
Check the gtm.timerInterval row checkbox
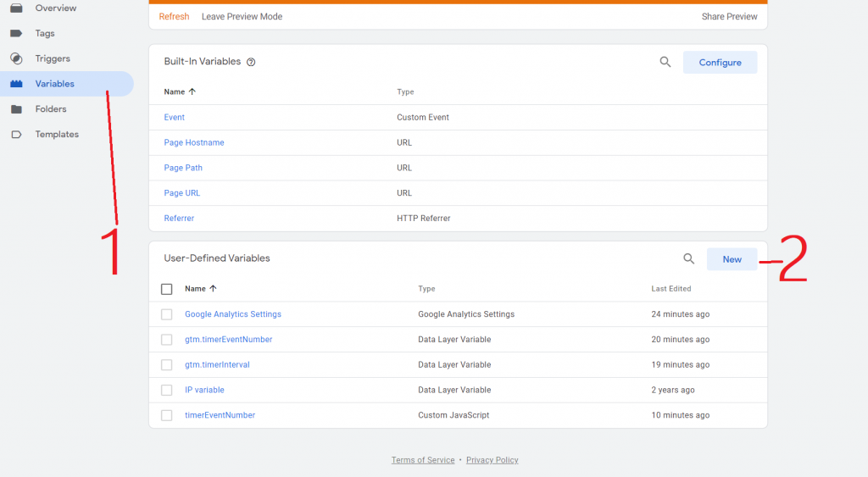pyautogui.click(x=167, y=364)
